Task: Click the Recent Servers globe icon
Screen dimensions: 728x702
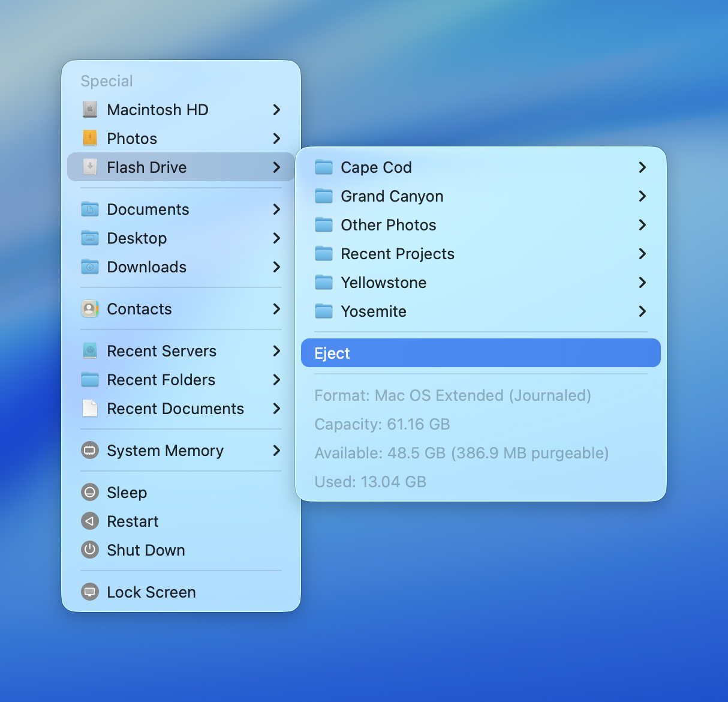Action: (90, 351)
